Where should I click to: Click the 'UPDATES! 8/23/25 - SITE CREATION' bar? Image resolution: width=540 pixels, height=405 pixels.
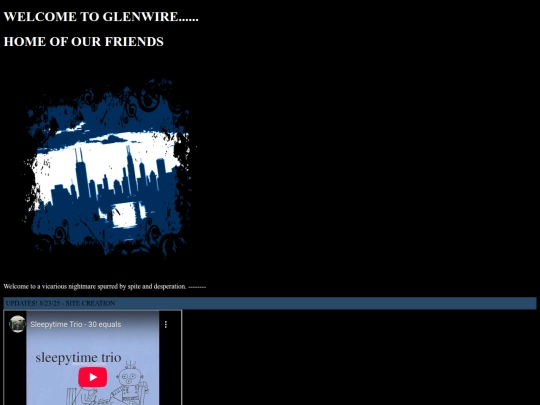(x=270, y=303)
